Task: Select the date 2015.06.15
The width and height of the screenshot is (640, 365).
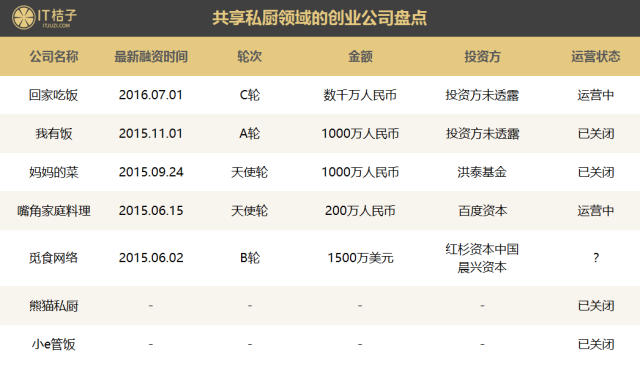Action: [151, 211]
